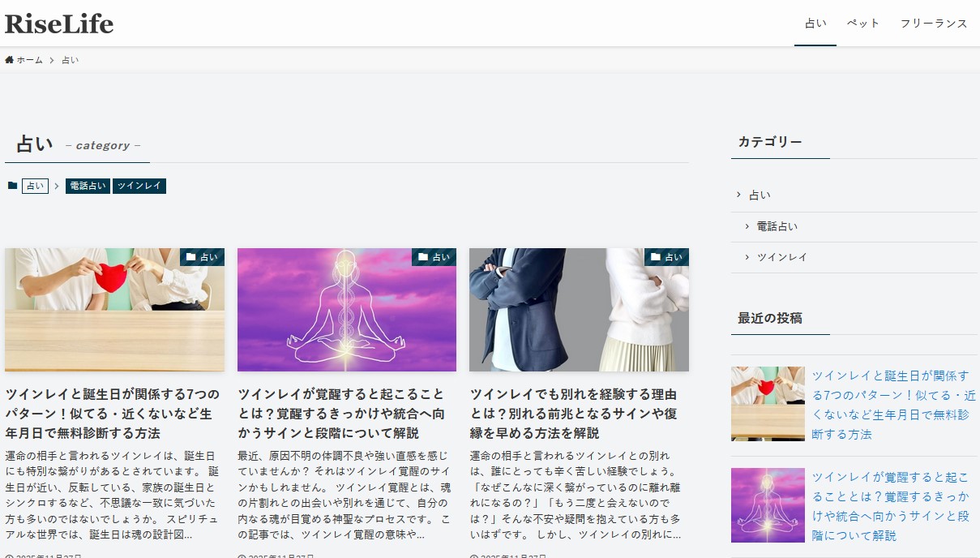
Task: Select フリーランス in the top navigation
Action: point(934,24)
